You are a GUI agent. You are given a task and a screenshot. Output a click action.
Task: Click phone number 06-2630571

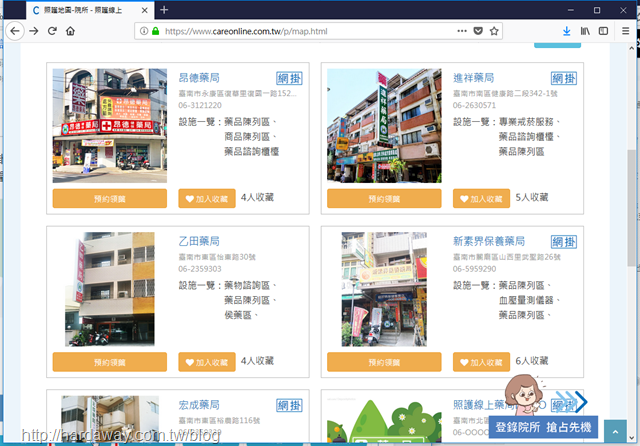pyautogui.click(x=474, y=105)
